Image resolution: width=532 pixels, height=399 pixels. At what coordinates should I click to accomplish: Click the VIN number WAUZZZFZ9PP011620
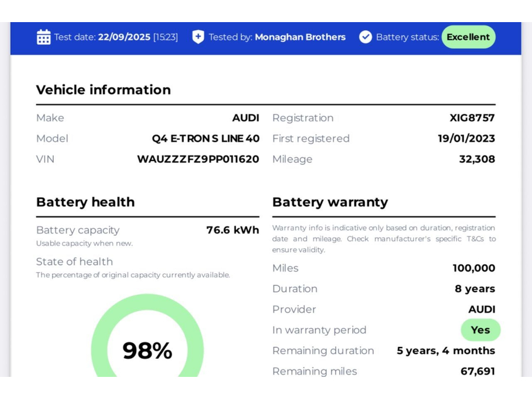pos(198,159)
